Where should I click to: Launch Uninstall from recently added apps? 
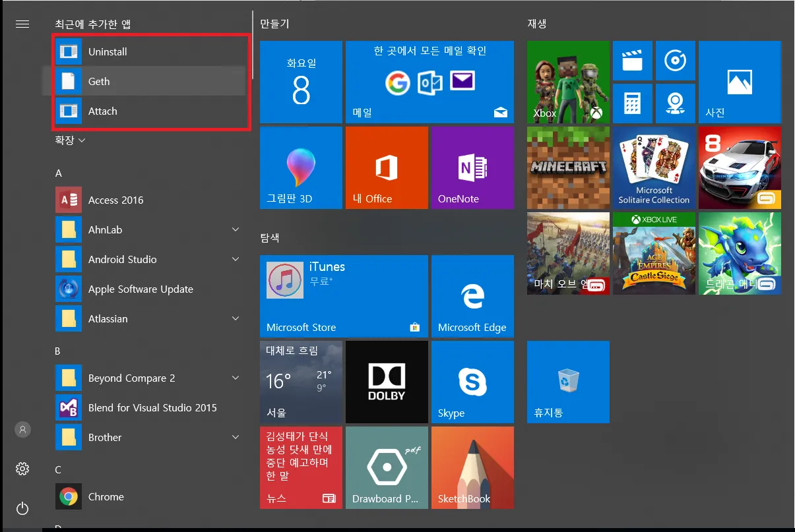(150, 51)
